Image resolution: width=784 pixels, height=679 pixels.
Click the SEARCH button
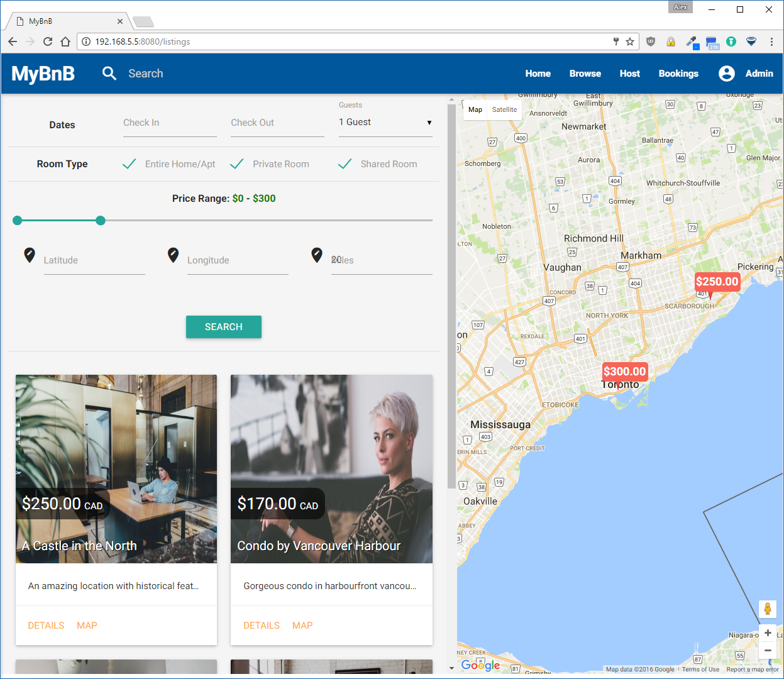point(224,327)
